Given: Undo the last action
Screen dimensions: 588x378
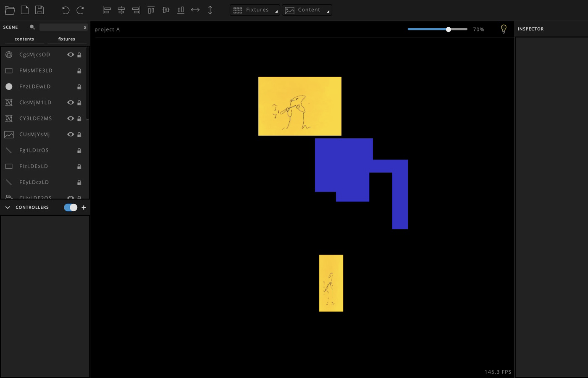Looking at the screenshot, I should click(66, 10).
